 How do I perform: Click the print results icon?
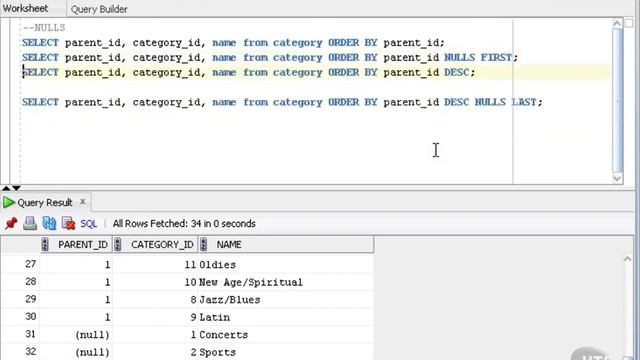click(30, 223)
